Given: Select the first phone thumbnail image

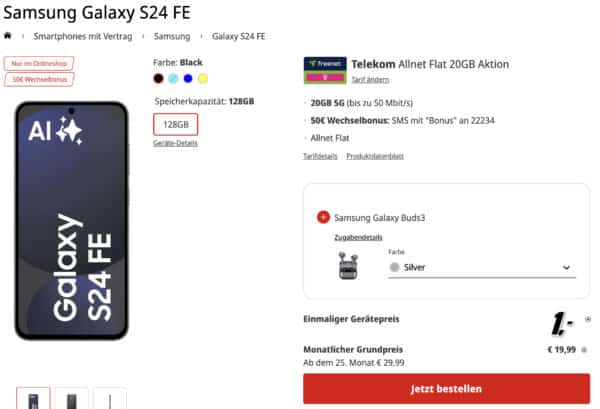Looking at the screenshot, I should [x=33, y=399].
